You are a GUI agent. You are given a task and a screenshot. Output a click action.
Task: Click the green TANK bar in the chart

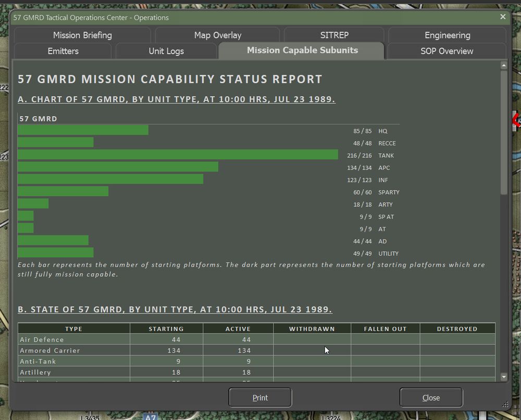point(178,155)
